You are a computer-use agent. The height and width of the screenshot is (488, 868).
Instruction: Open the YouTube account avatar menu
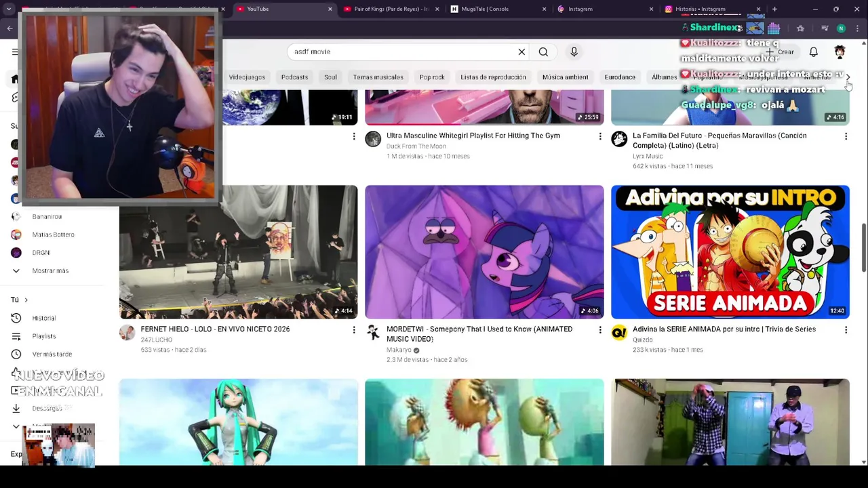(x=840, y=52)
